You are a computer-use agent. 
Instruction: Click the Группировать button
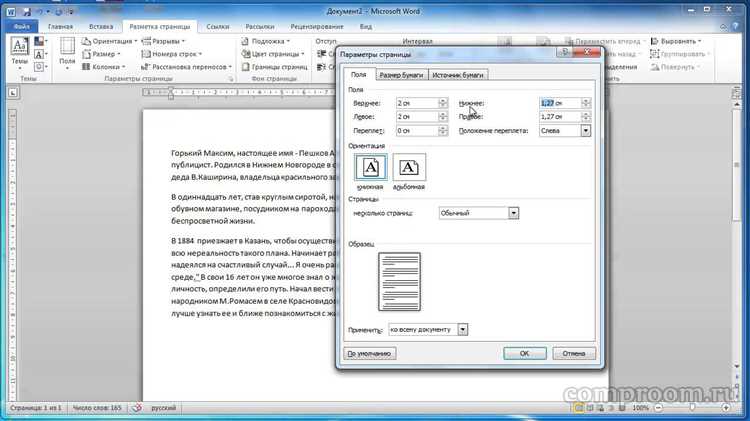point(681,54)
